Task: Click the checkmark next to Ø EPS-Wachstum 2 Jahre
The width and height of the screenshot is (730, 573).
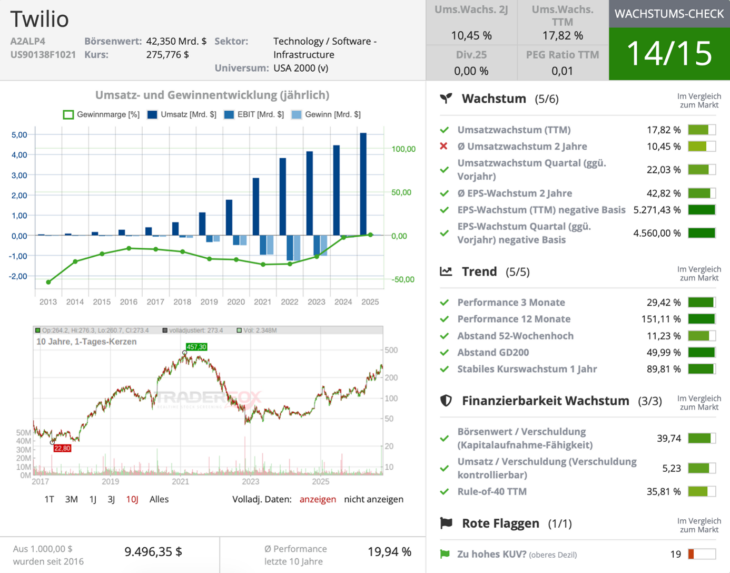Action: (x=444, y=193)
